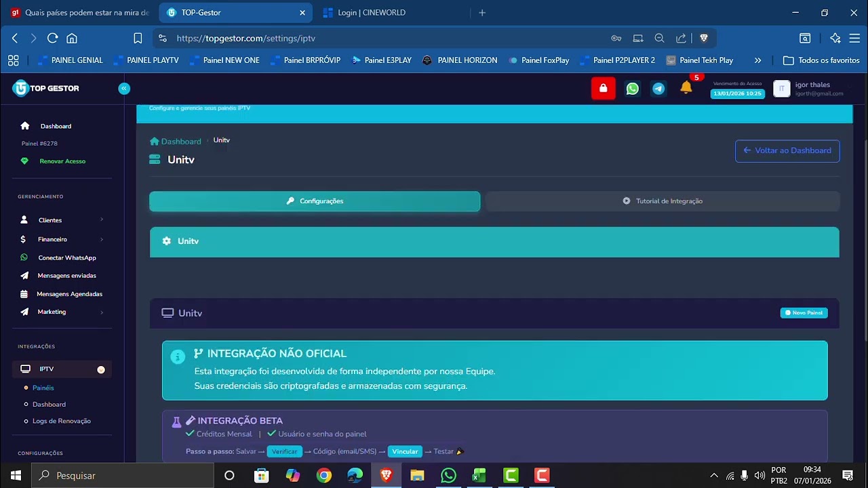The width and height of the screenshot is (868, 488).
Task: Click the browser home icon
Action: 72,39
